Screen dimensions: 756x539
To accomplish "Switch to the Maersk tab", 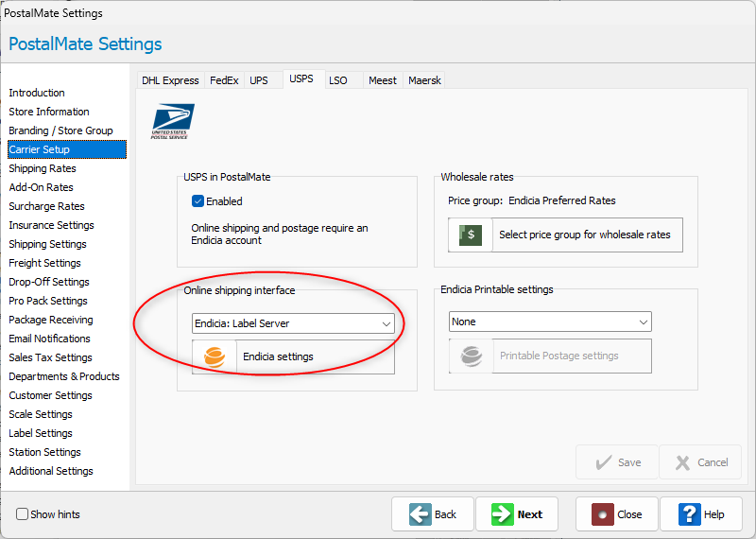I will 424,80.
